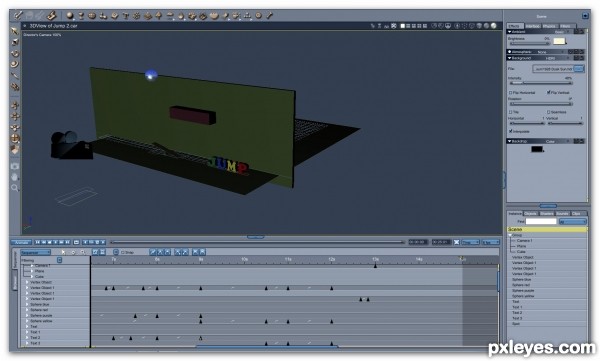Screen dimensions: 600x361
Task: Disable the Flip Vertical checkbox
Action: click(x=549, y=93)
